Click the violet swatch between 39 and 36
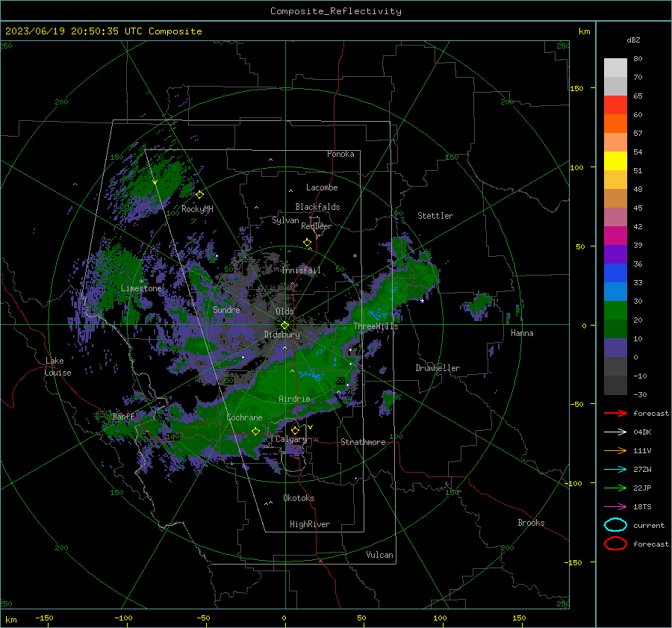 pyautogui.click(x=615, y=254)
